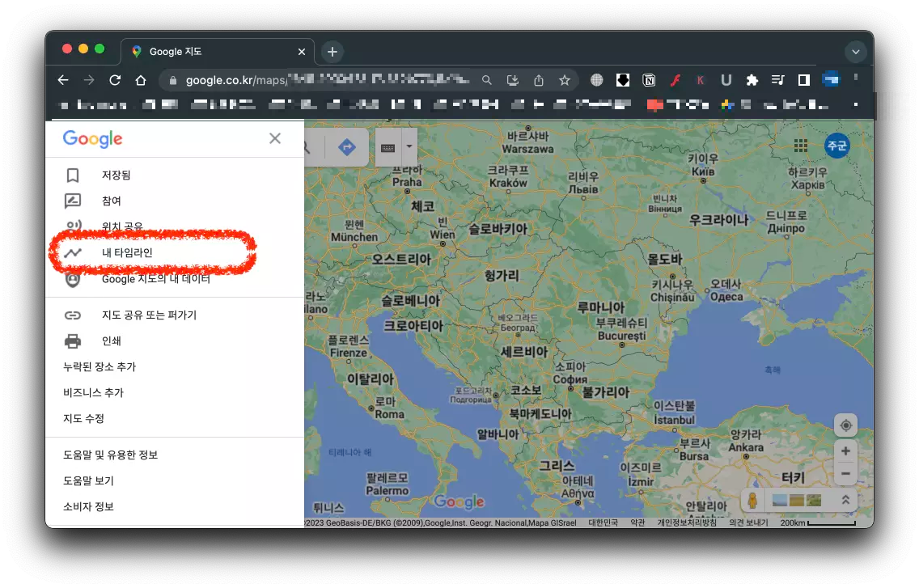Click the 대한민국 footer link

[x=603, y=523]
